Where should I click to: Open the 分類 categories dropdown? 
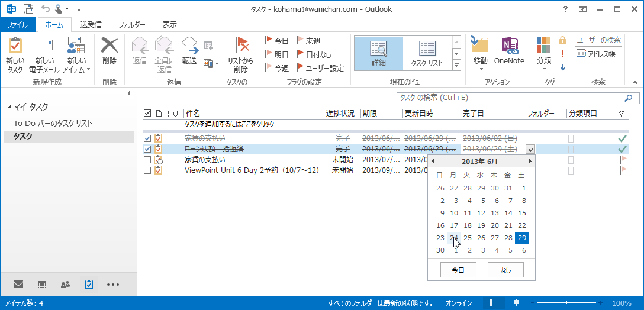[x=544, y=55]
